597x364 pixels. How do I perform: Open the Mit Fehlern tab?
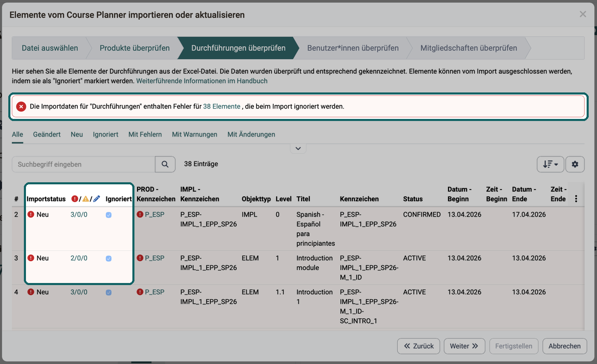tap(145, 134)
